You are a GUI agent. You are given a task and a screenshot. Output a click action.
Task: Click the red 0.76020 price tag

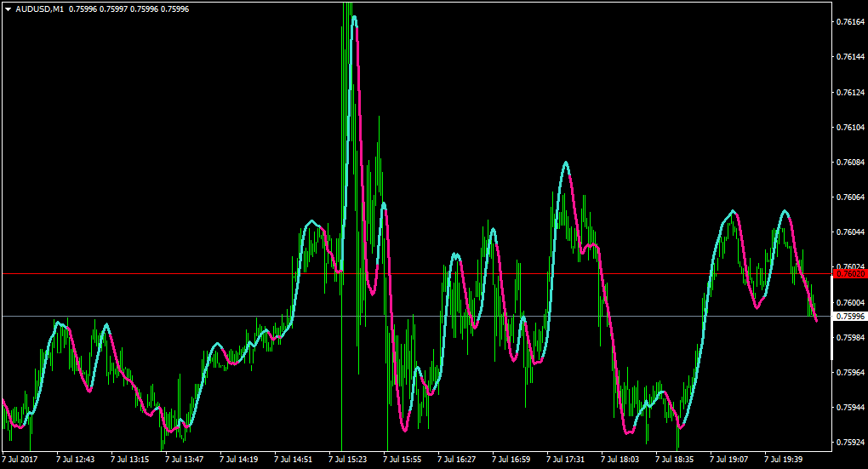[850, 274]
